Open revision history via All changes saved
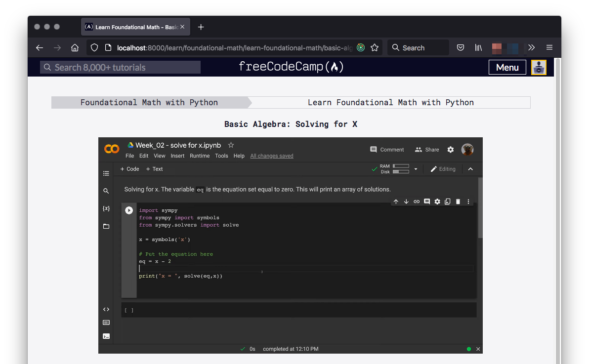Viewport: 589px width, 364px height. point(271,156)
